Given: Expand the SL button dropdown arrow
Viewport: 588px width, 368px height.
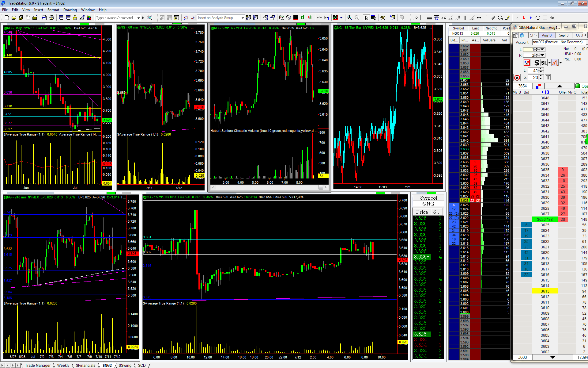Looking at the screenshot, I should click(x=549, y=63).
